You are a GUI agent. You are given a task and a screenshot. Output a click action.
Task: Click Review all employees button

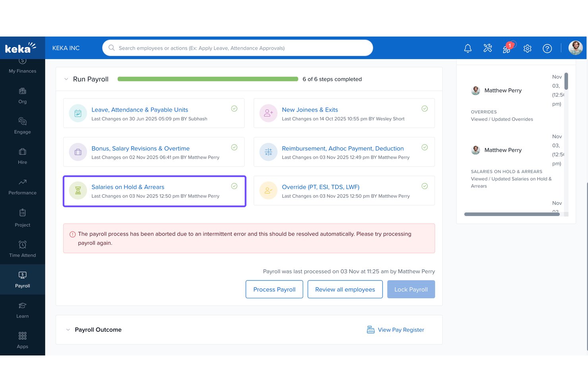coord(345,289)
